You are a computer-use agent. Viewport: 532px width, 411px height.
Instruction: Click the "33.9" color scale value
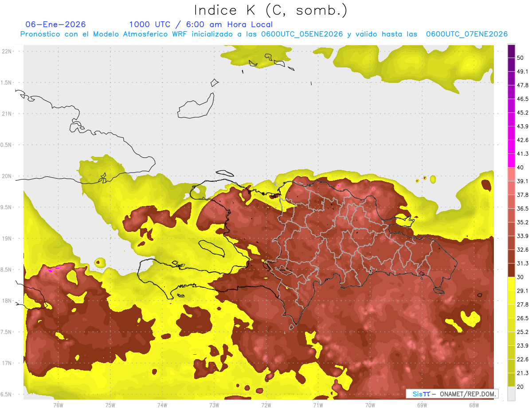[x=523, y=236]
